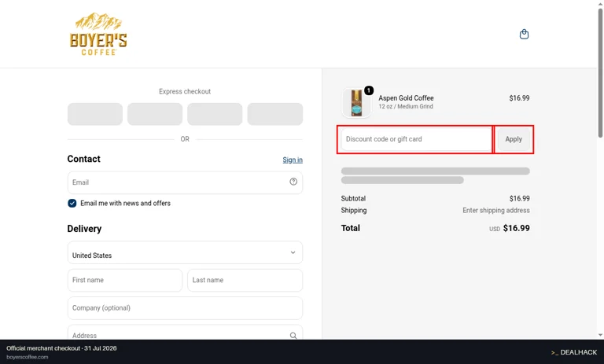604x364 pixels.
Task: Open the United States country dropdown
Action: click(x=185, y=252)
